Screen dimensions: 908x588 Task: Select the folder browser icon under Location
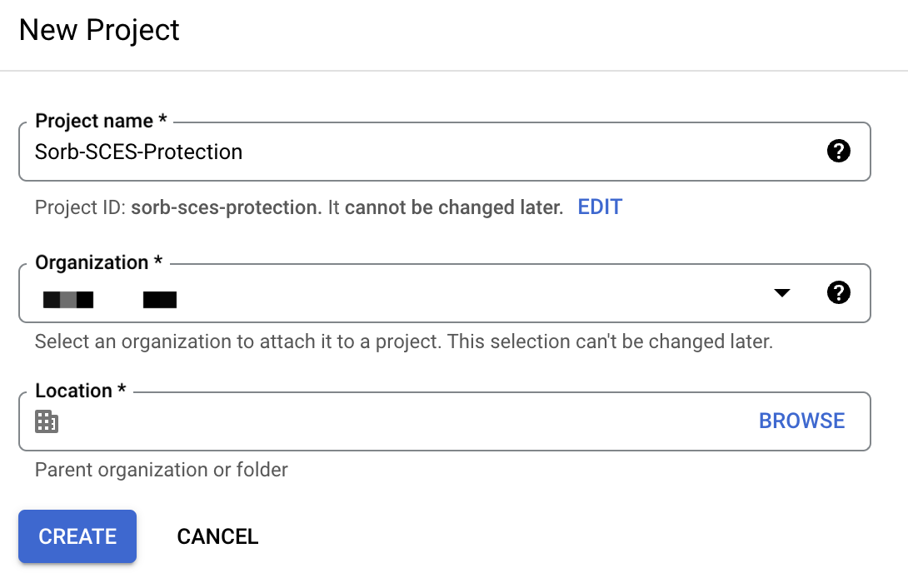tap(47, 421)
